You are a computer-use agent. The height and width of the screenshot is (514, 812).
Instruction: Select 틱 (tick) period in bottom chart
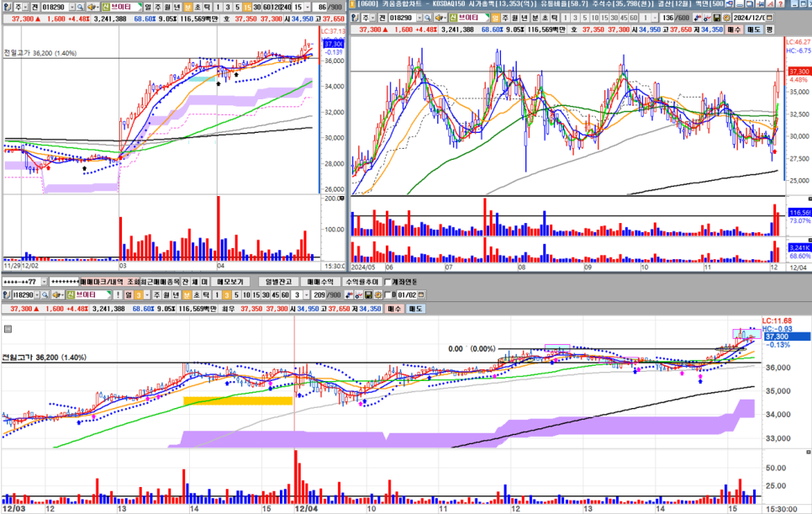tap(206, 294)
